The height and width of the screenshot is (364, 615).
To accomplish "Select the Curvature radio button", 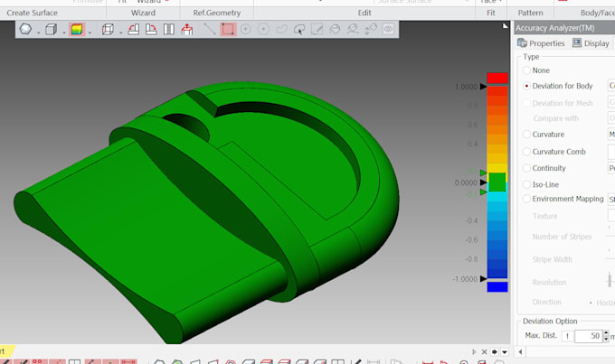I will coord(526,135).
